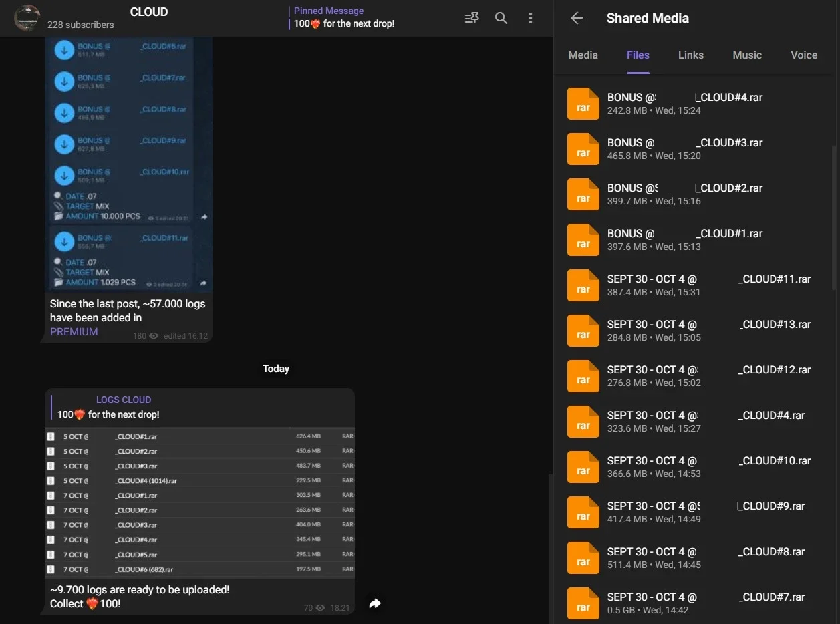Click rar icon of BONUS _CLOUD#3.rar
Screen dimensions: 840x624
pos(583,149)
